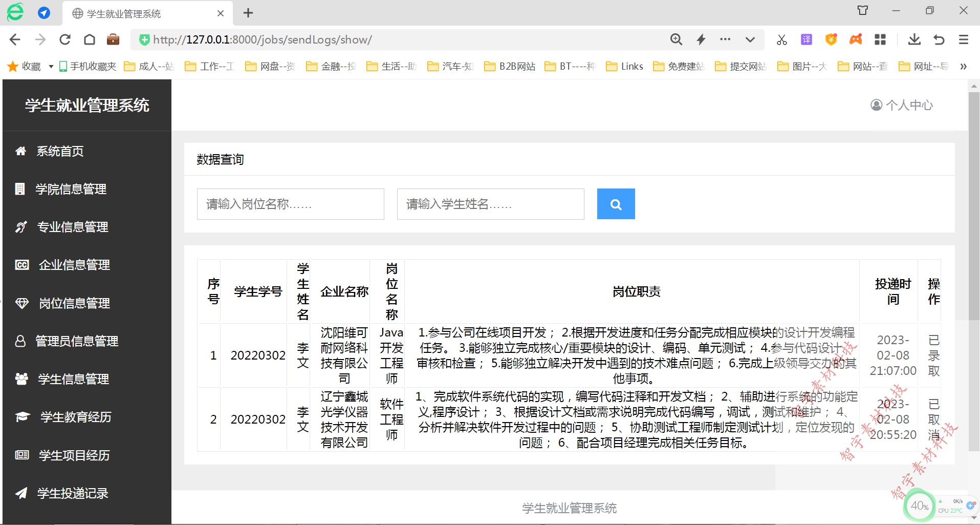Open the Links bookmark folder

[624, 66]
